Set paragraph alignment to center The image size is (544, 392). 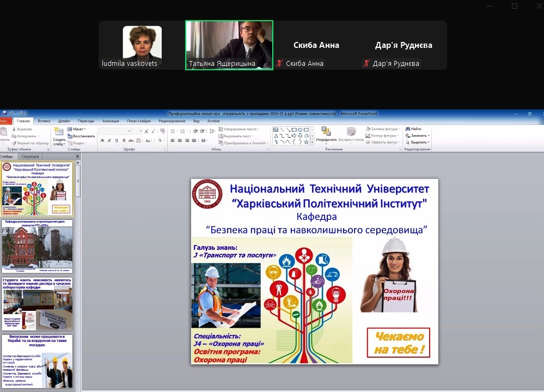[180, 140]
